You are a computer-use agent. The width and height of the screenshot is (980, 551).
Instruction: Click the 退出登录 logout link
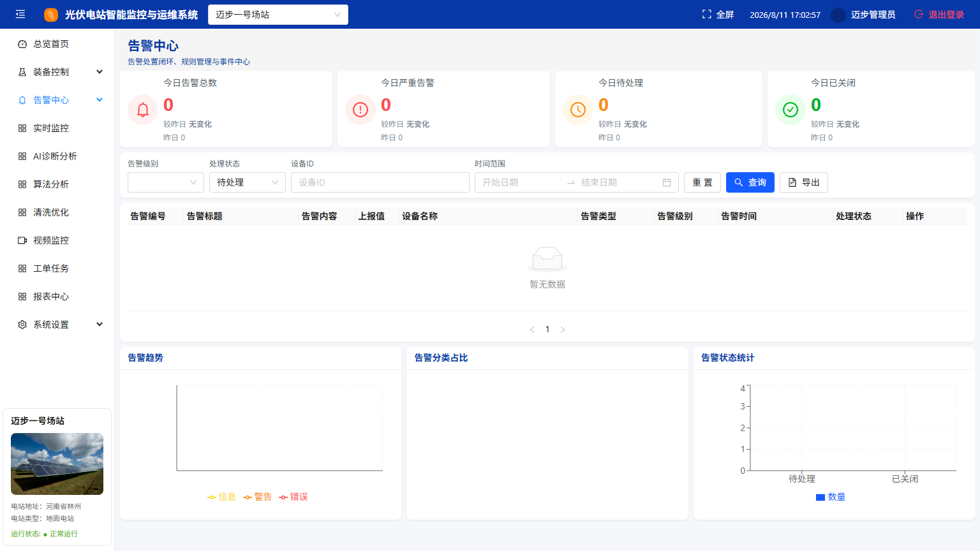pos(939,15)
